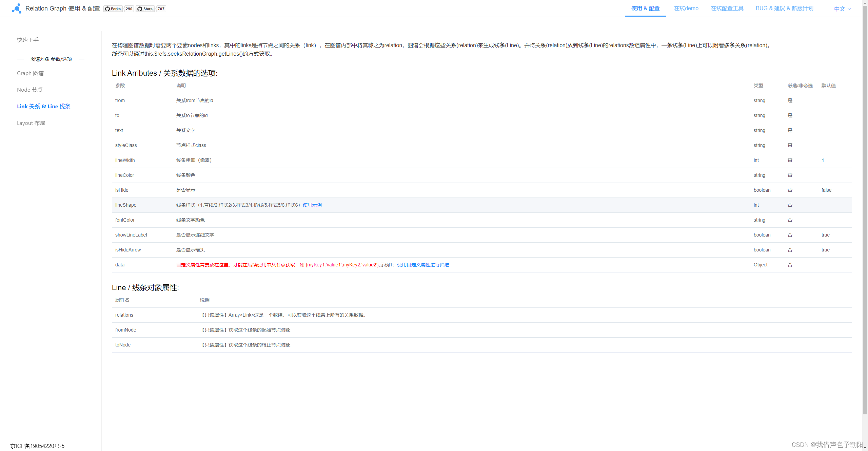
Task: Click the 使用示例 link in lineShape row
Action: (x=312, y=205)
